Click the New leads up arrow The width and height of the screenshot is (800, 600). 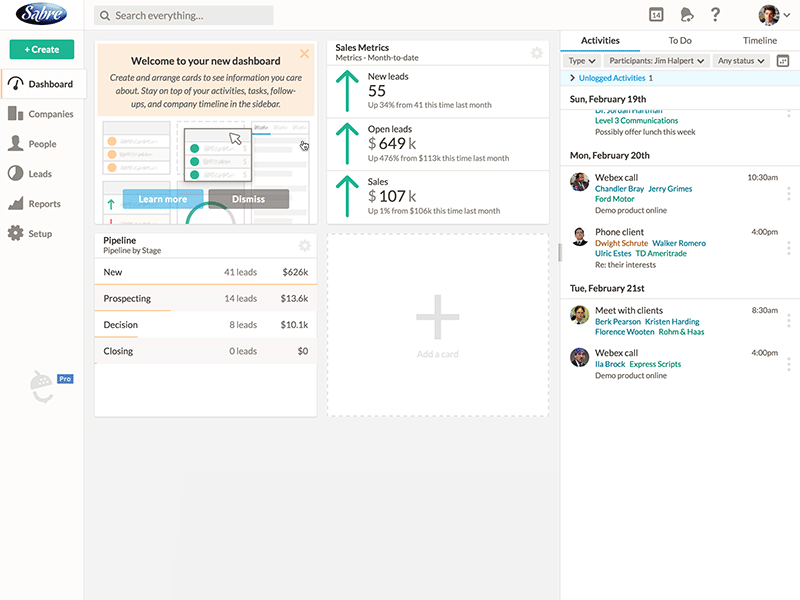pyautogui.click(x=347, y=91)
